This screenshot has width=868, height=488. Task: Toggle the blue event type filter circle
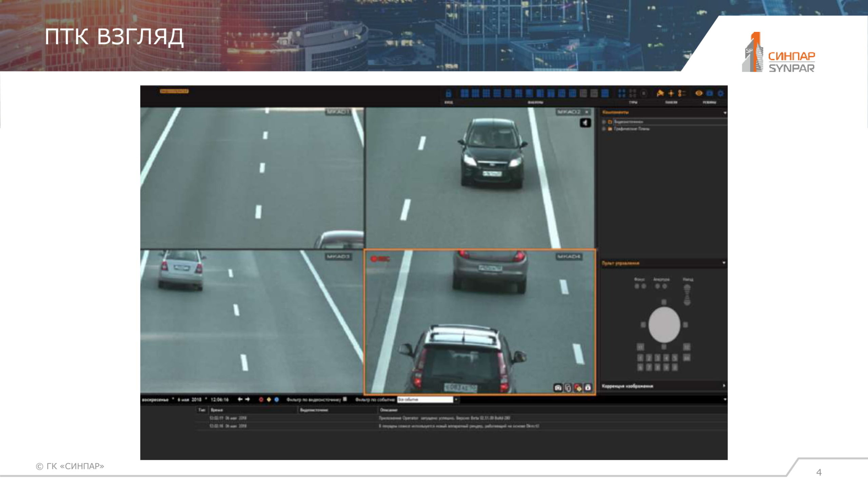click(277, 400)
